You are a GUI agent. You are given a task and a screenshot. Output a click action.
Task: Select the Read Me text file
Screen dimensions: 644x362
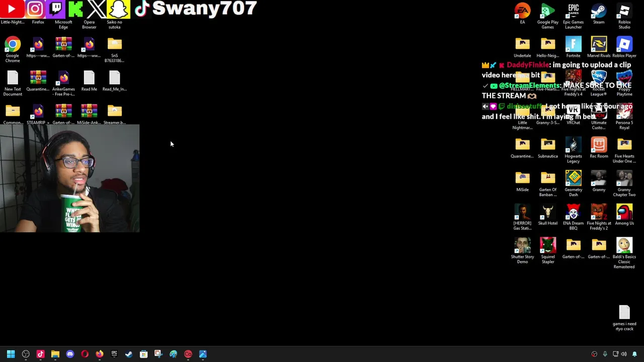[89, 81]
